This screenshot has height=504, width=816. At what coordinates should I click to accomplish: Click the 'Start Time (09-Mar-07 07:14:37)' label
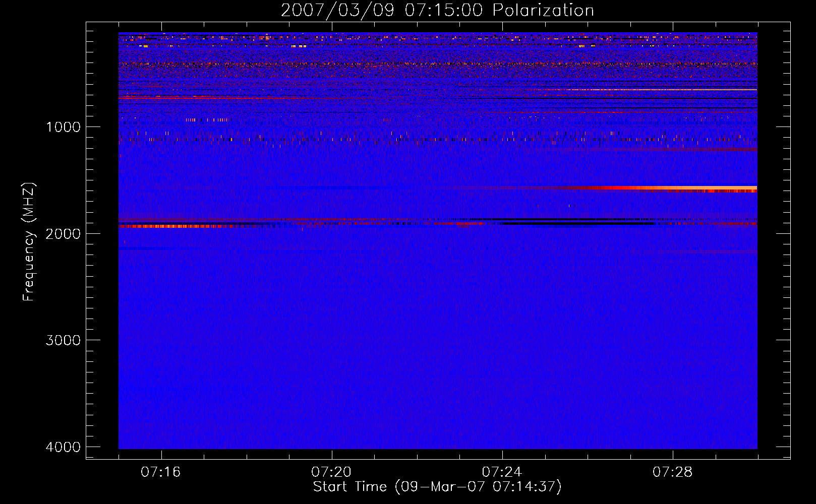pyautogui.click(x=437, y=486)
